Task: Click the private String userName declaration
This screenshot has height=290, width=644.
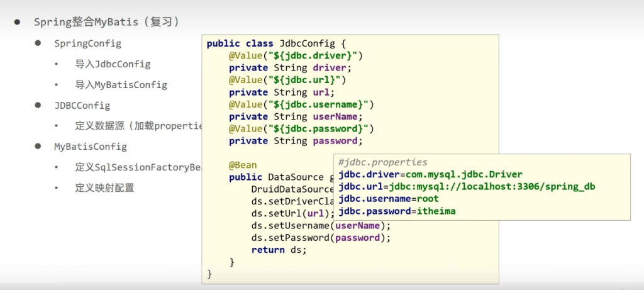Action: click(x=294, y=116)
